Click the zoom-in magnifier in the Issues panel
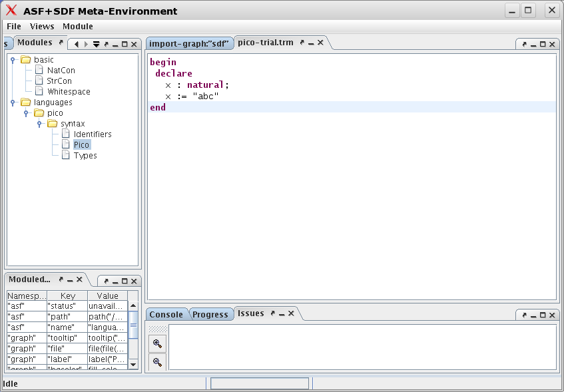 tap(157, 343)
